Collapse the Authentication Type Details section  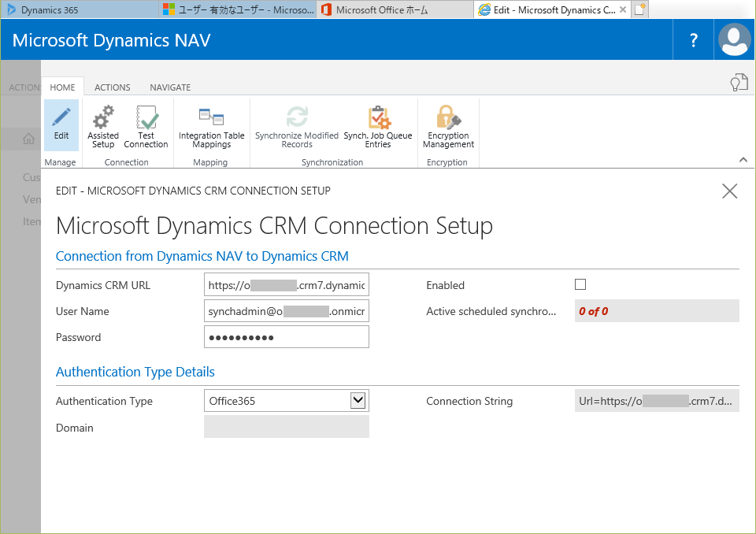pyautogui.click(x=135, y=372)
